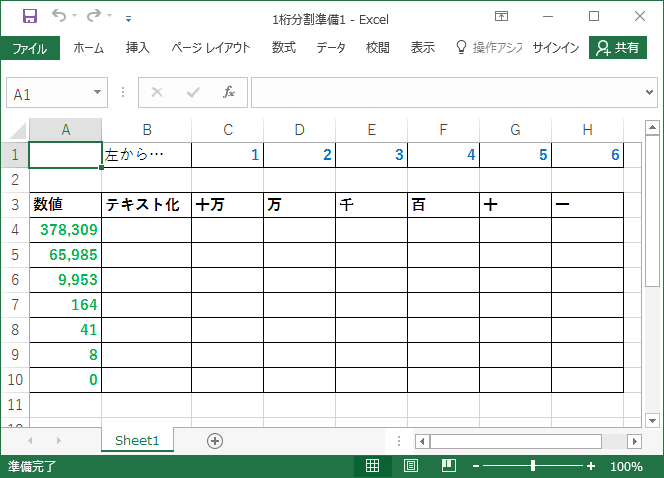Open the redo history dropdown arrow

click(x=109, y=16)
